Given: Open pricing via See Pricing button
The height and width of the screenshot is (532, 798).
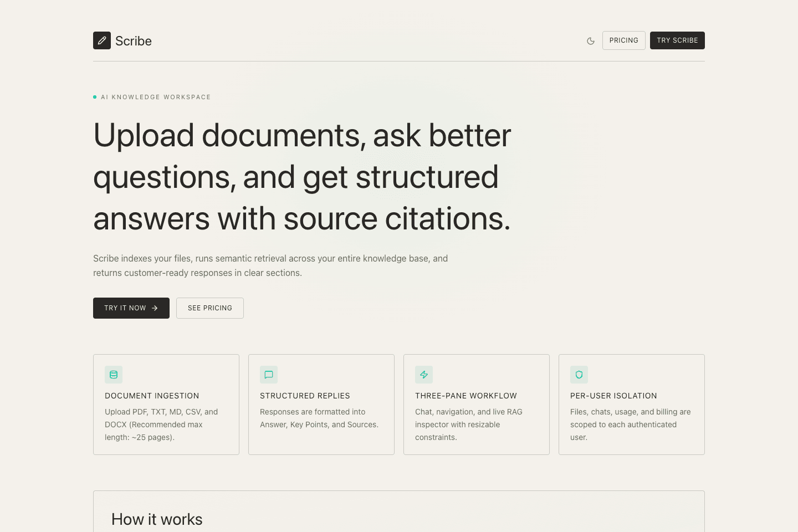Looking at the screenshot, I should (210, 308).
